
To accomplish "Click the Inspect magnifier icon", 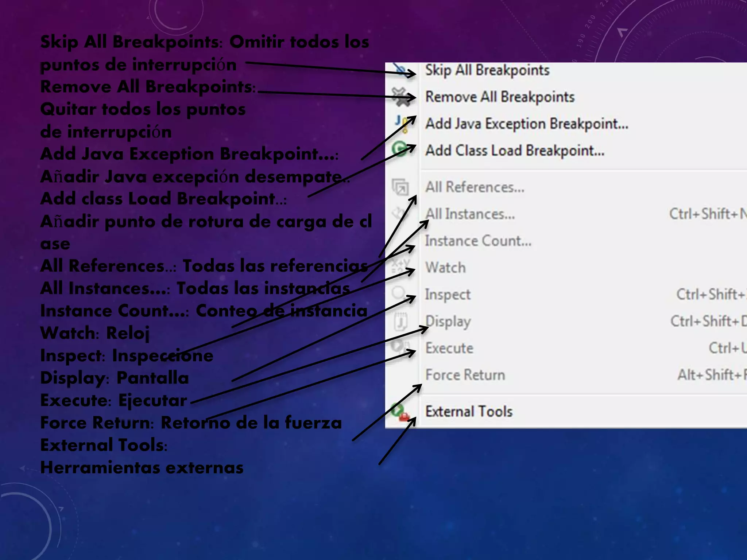I will pyautogui.click(x=399, y=294).
